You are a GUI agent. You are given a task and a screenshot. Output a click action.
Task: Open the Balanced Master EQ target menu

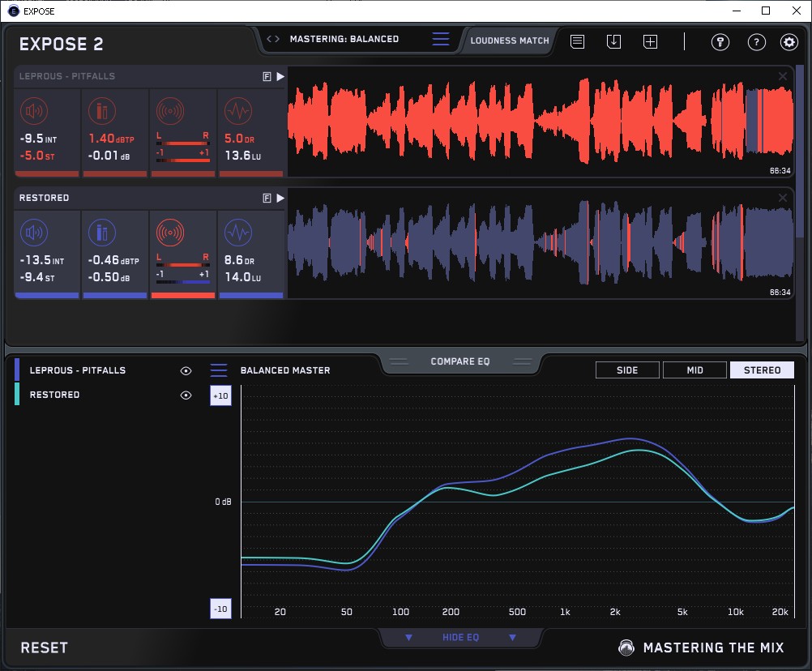pos(219,370)
